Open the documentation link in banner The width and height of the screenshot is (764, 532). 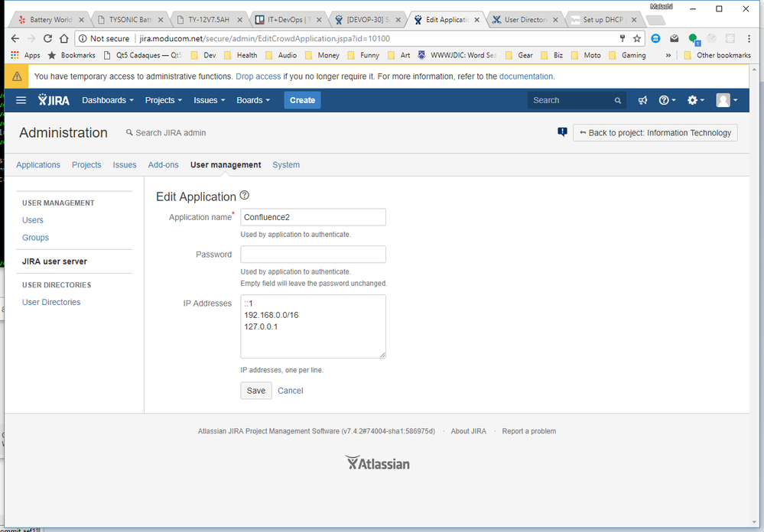(x=526, y=76)
